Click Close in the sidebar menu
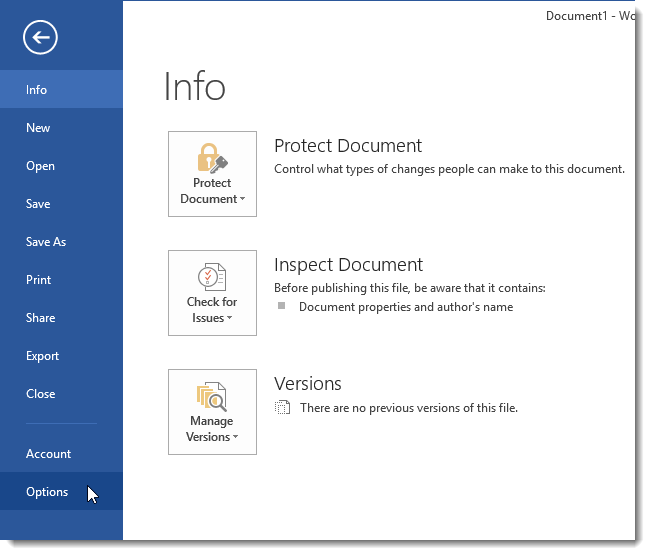The width and height of the screenshot is (650, 555). pyautogui.click(x=61, y=394)
